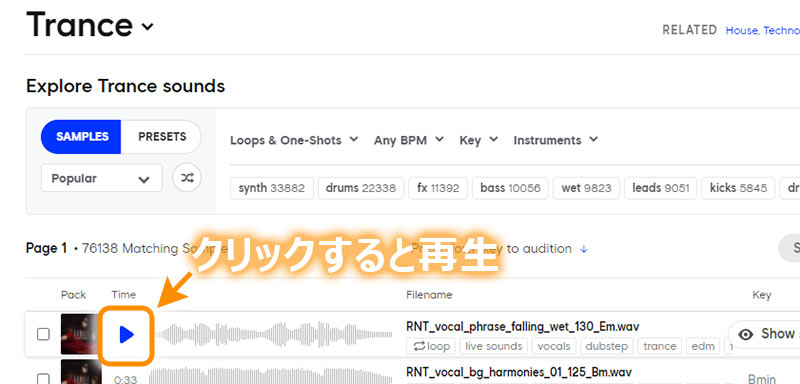The height and width of the screenshot is (384, 800).
Task: Select the vocals tag
Action: point(554,346)
